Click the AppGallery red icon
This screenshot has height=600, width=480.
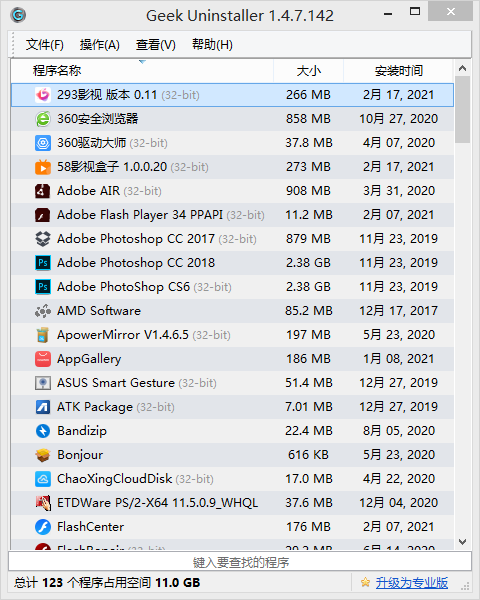(x=42, y=359)
